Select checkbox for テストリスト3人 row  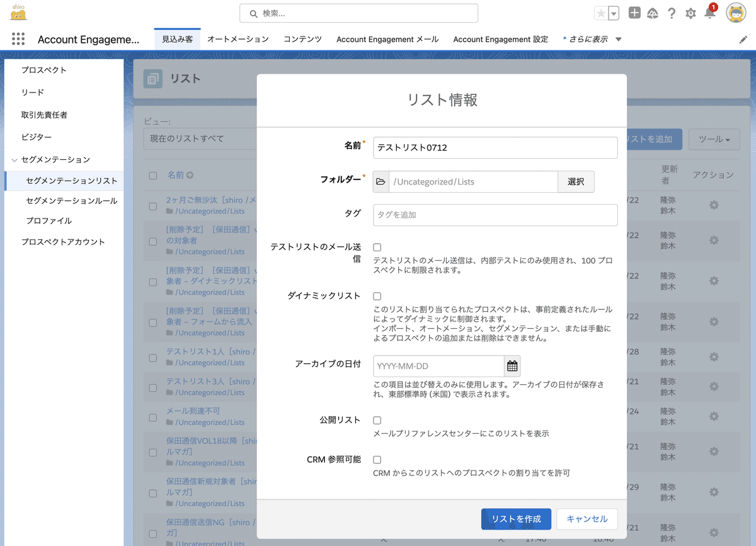tap(153, 387)
